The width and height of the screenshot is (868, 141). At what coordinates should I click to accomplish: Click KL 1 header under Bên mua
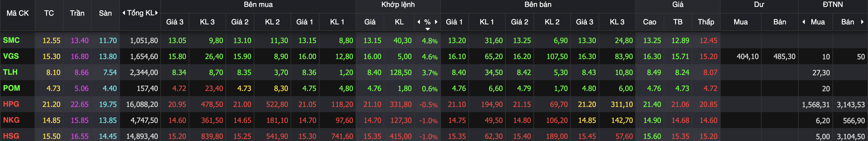tap(337, 22)
